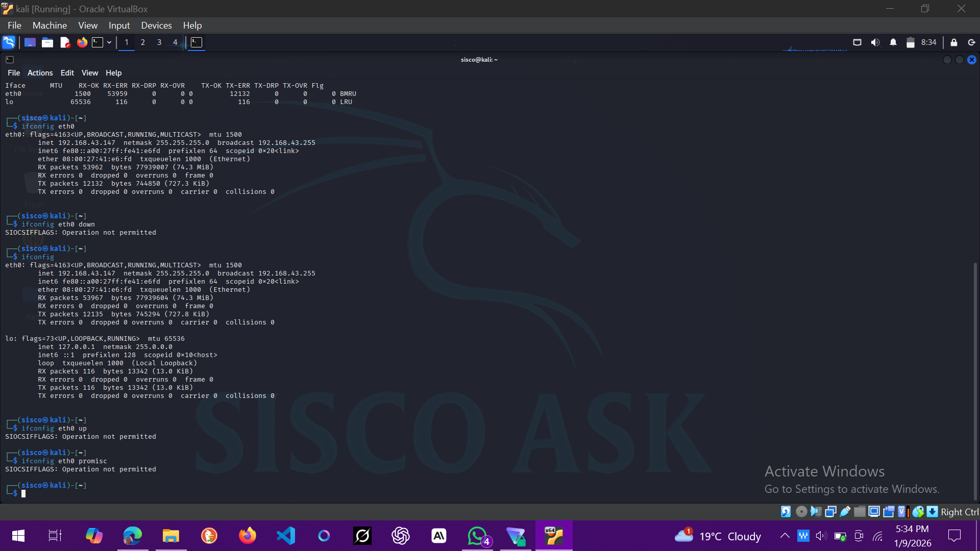Click VirtualBox hard disk activity indicator
The height and width of the screenshot is (551, 980).
click(x=786, y=512)
